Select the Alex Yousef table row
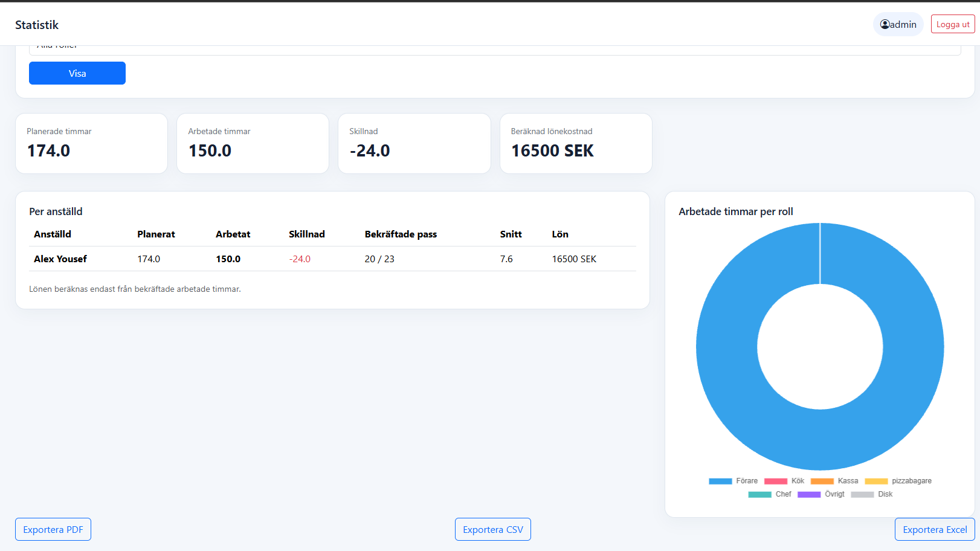 click(332, 259)
